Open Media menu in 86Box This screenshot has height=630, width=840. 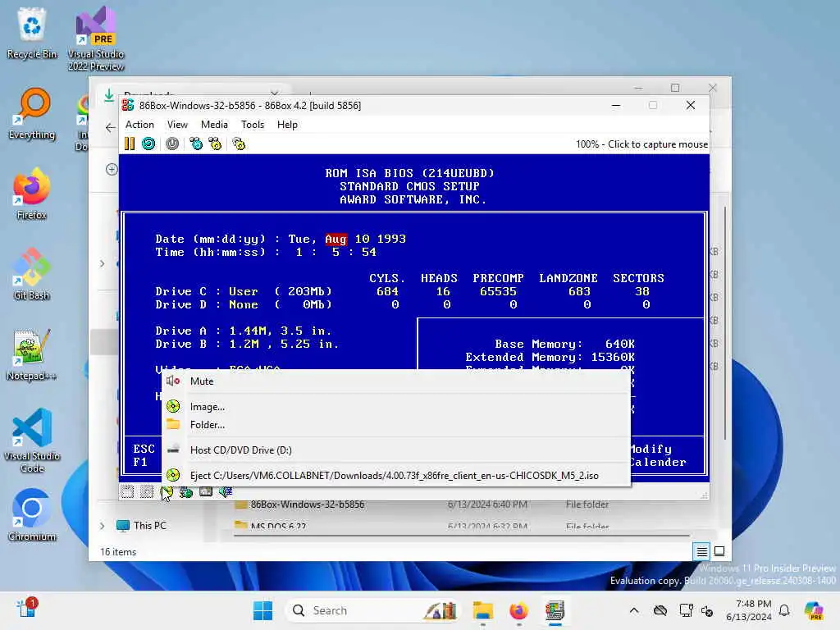click(x=214, y=125)
